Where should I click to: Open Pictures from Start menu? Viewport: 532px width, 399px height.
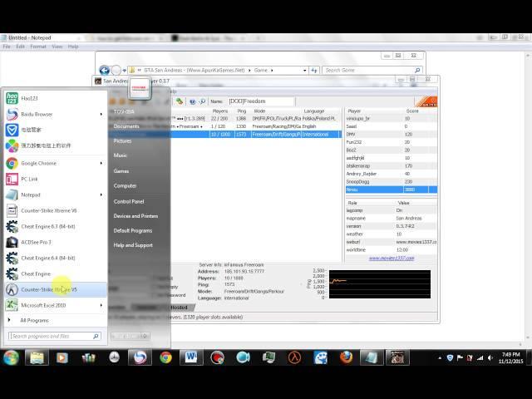(122, 140)
